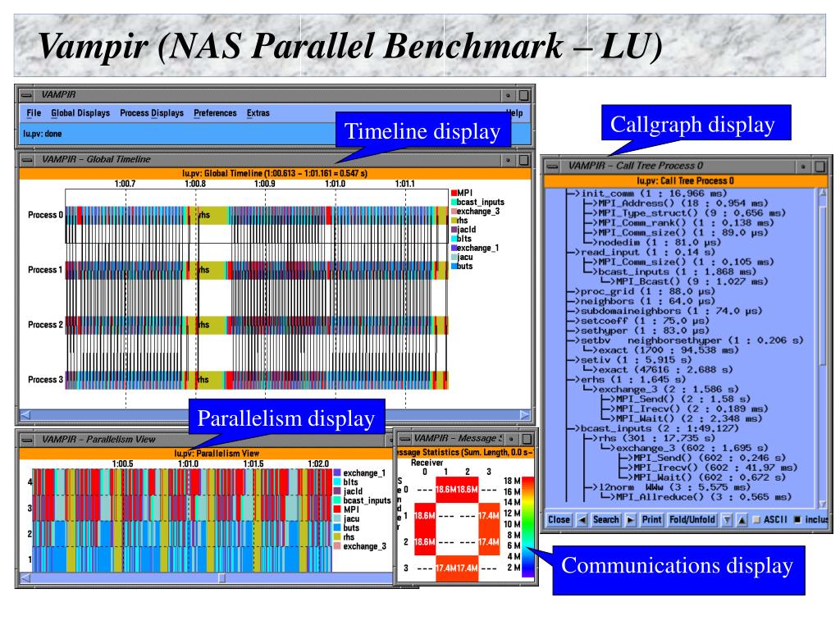Click the Process 0 timeline bar
Image resolution: width=840 pixels, height=630 pixels.
pyautogui.click(x=257, y=215)
